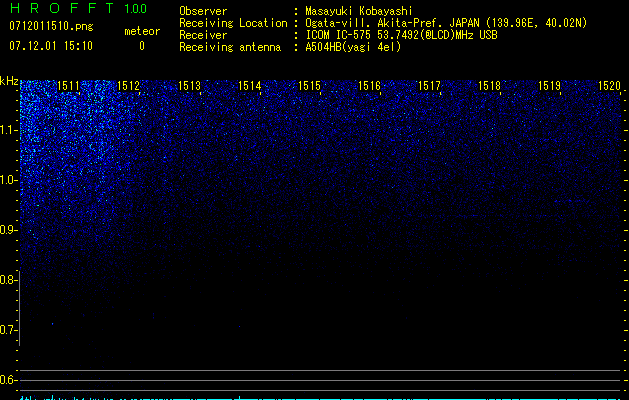This screenshot has height=400, width=629.
Task: Select ICOM IC-575 53.7492 MHz USB text
Action: [401, 35]
